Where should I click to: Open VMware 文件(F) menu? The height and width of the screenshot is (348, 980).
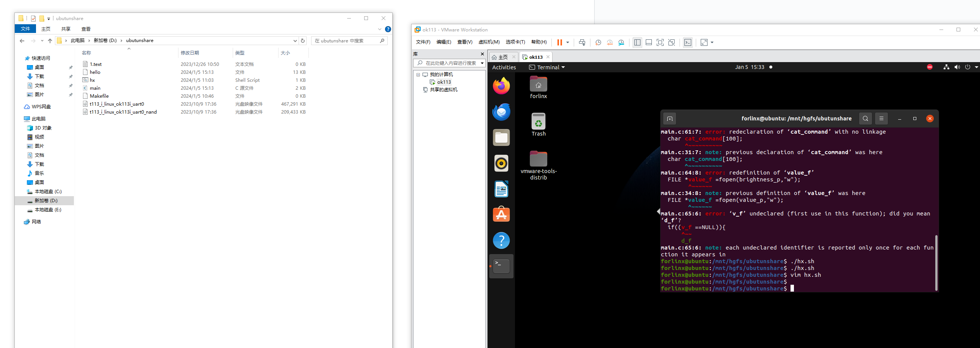[423, 42]
